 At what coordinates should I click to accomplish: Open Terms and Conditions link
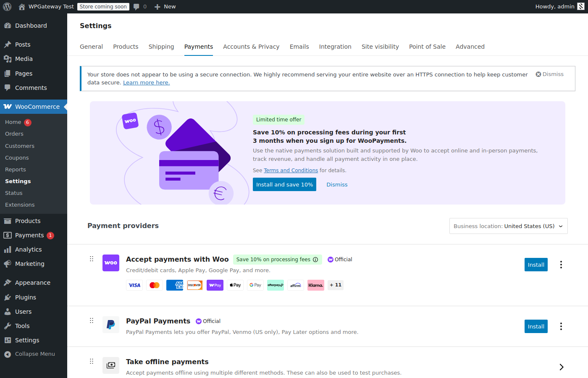(291, 171)
